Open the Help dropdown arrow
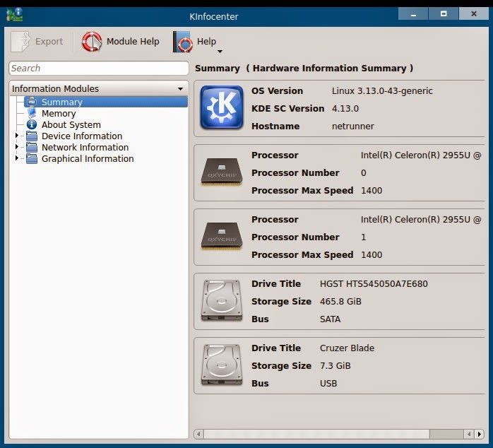The height and width of the screenshot is (448, 493). [x=220, y=52]
